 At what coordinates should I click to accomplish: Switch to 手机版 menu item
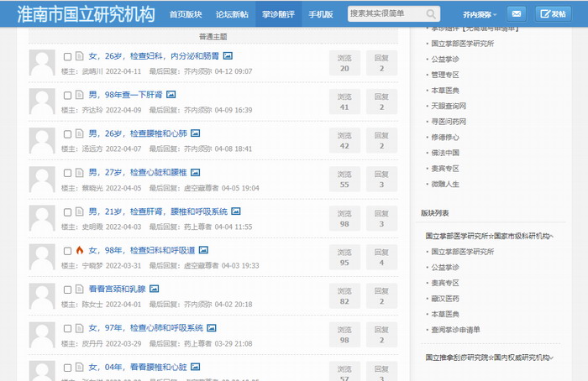point(321,14)
